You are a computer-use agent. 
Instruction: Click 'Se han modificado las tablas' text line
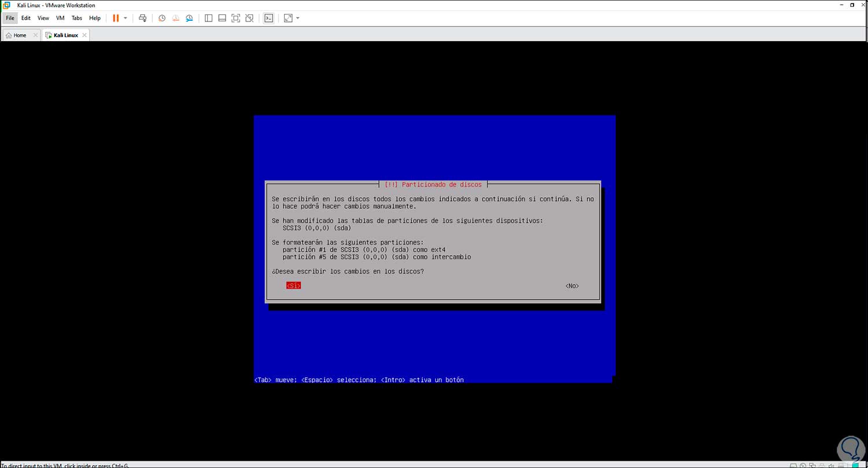tap(407, 221)
